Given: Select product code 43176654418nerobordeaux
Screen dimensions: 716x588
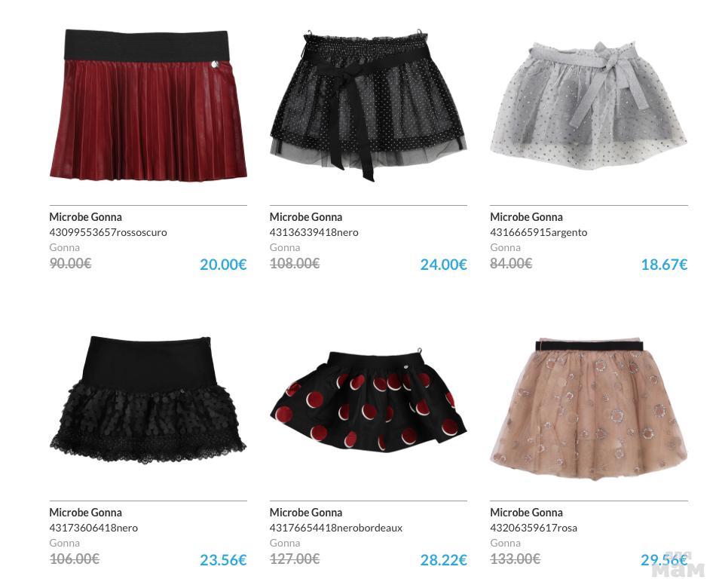Looking at the screenshot, I should pyautogui.click(x=336, y=528).
